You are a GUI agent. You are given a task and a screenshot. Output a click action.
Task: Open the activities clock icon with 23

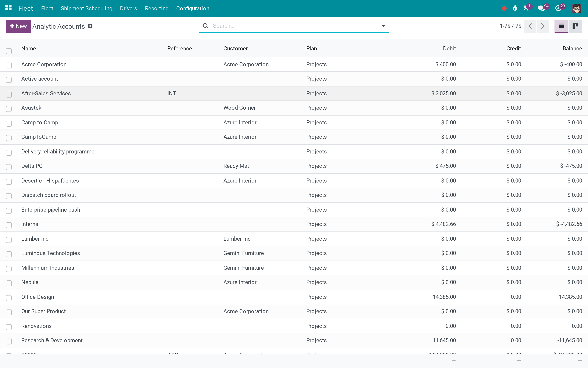tap(558, 8)
